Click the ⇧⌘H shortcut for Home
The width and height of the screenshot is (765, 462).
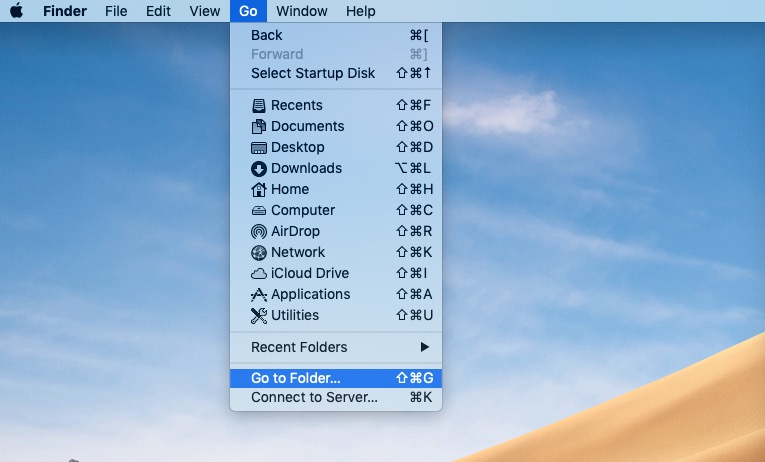coord(414,189)
